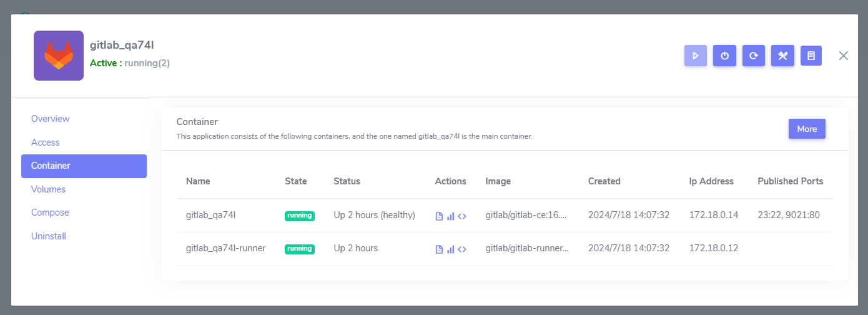Go to the Compose tab
Viewport: 868px width, 315px height.
tap(50, 212)
